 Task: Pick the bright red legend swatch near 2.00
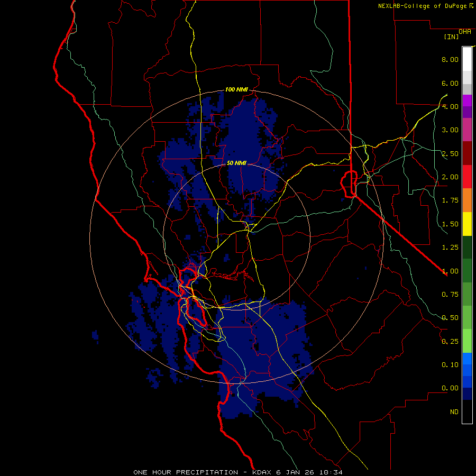(467, 177)
